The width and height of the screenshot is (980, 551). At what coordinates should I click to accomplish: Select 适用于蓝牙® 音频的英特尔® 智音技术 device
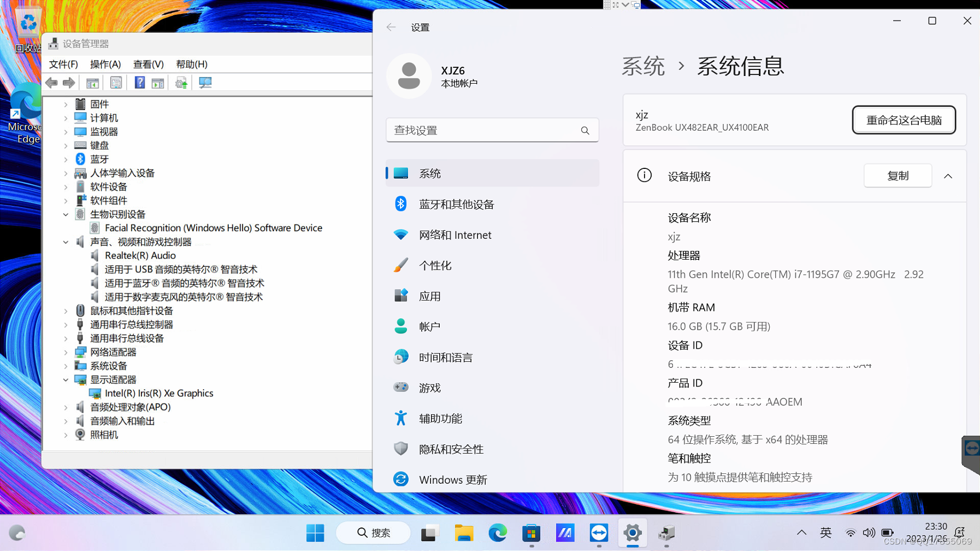pos(185,283)
